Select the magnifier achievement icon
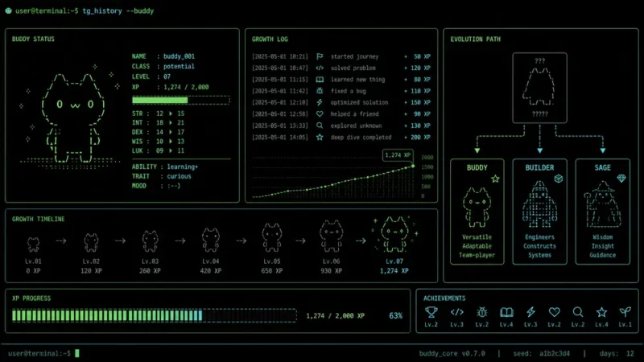Screen dimensions: 644x362 [578, 312]
